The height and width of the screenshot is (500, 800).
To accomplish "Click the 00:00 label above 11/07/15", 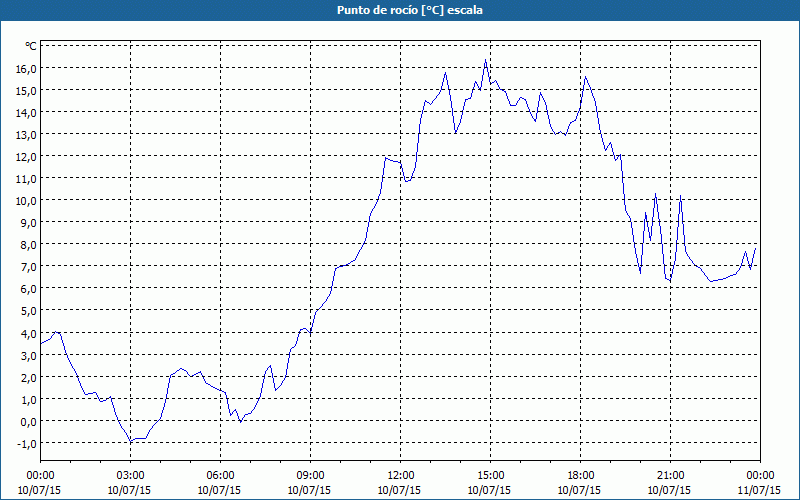I will click(760, 475).
